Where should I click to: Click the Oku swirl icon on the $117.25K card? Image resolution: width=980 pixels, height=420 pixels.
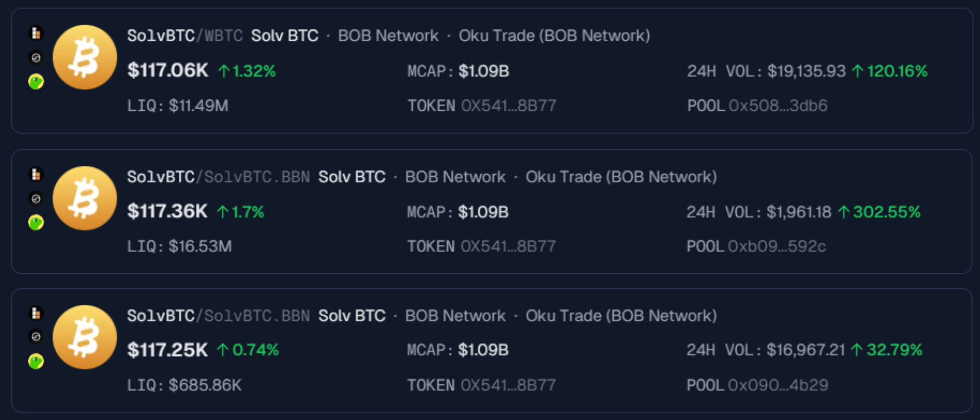pyautogui.click(x=36, y=337)
